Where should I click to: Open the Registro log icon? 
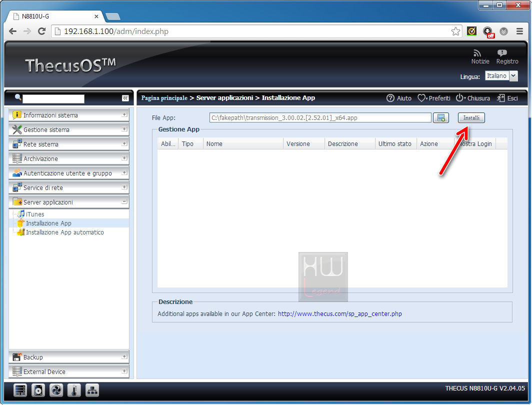click(502, 53)
